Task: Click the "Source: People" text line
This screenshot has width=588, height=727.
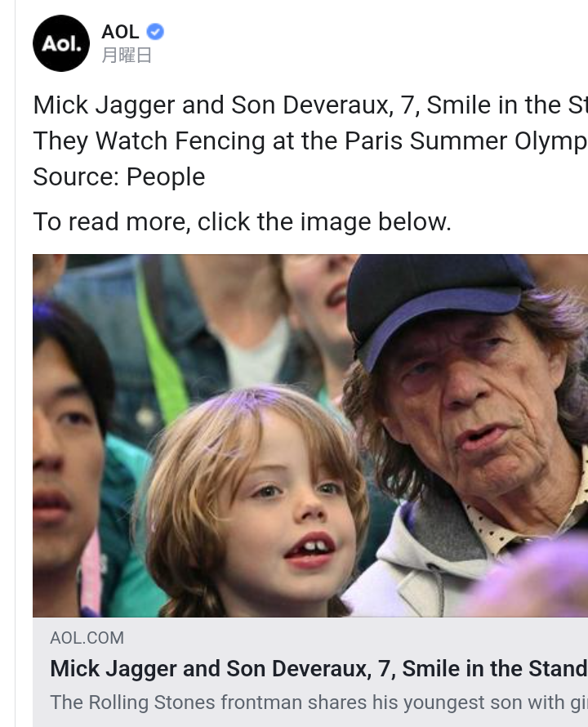Action: pyautogui.click(x=118, y=176)
